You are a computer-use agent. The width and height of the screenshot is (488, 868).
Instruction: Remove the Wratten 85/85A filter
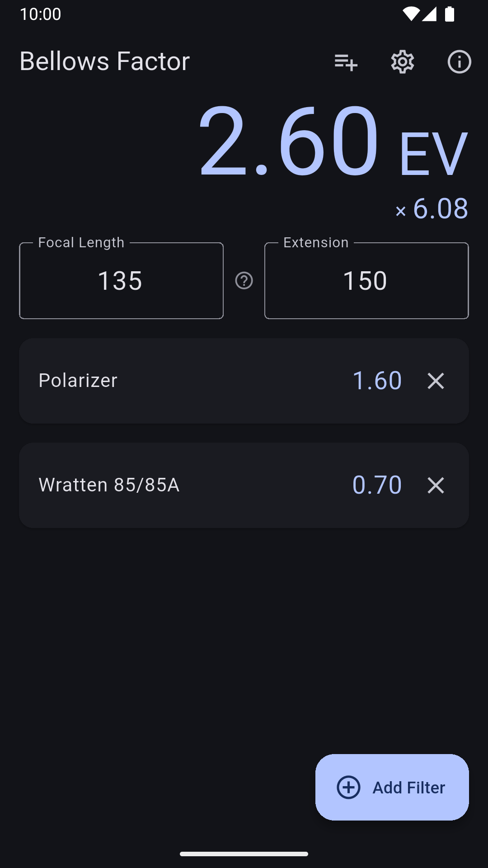[436, 485]
